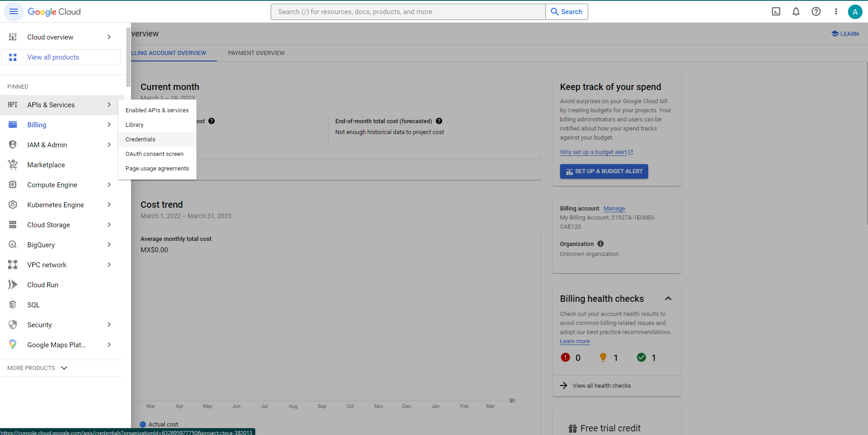Open the three-dot settings menu
The image size is (868, 435).
click(x=836, y=12)
